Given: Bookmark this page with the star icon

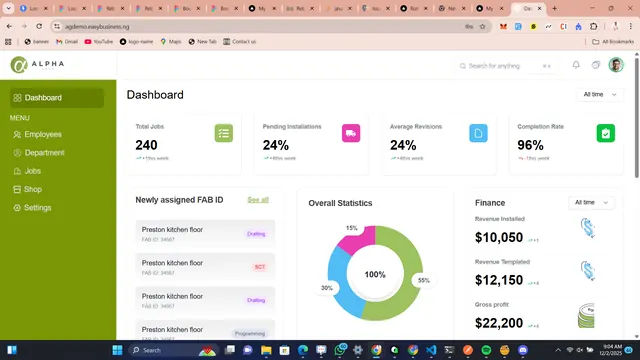Looking at the screenshot, I should [x=482, y=27].
